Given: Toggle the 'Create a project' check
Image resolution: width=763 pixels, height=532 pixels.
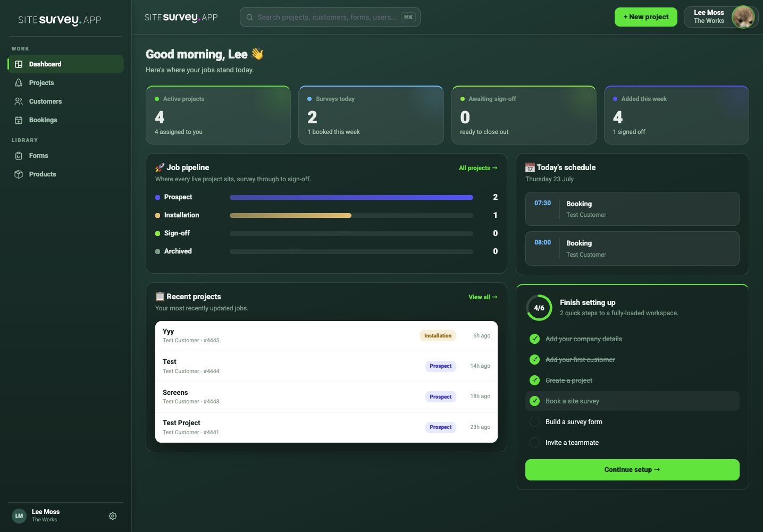Looking at the screenshot, I should tap(535, 381).
